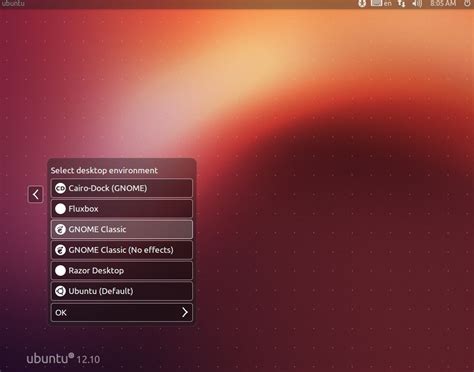Screen dimensions: 474x372
Task: Open the power session menu icon
Action: tap(467, 3)
